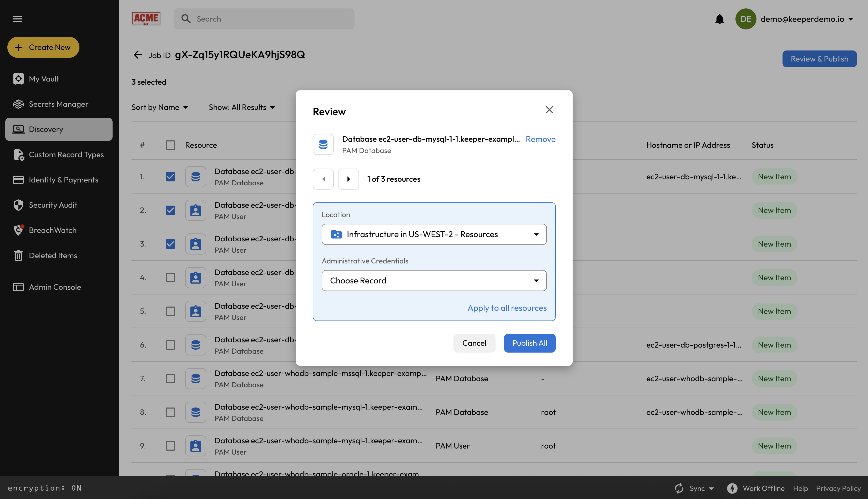This screenshot has width=868, height=499.
Task: Uncheck the row 1 resource checkbox
Action: (170, 176)
